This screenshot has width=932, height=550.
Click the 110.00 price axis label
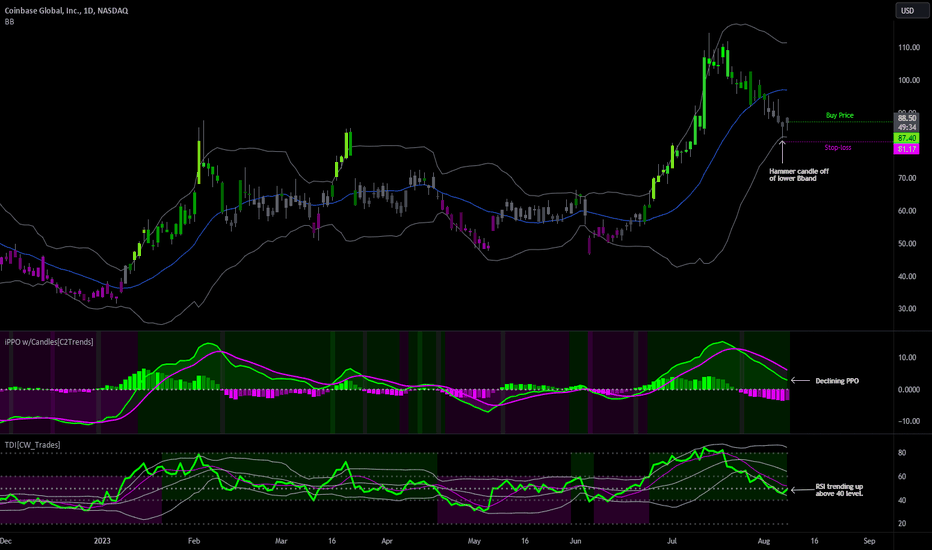pyautogui.click(x=909, y=48)
